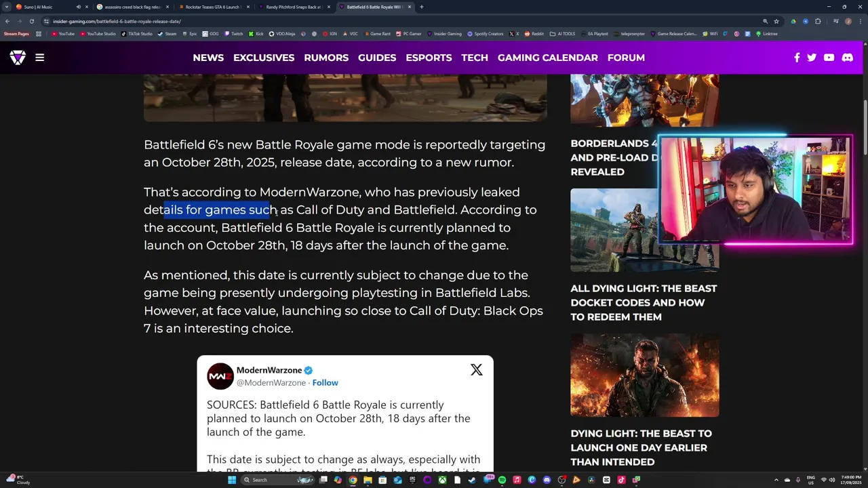The height and width of the screenshot is (488, 868).
Task: Open Spotify from the taskbar
Action: pyautogui.click(x=502, y=480)
